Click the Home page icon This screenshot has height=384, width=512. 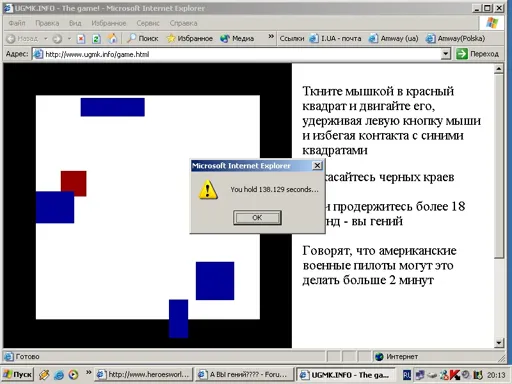112,39
